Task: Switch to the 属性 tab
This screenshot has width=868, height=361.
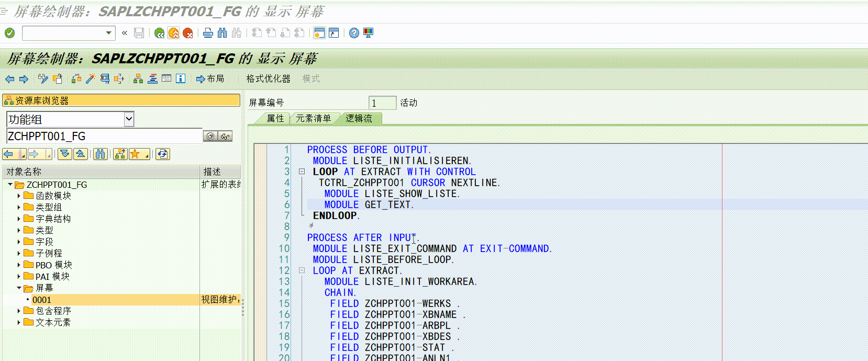Action: (x=275, y=119)
